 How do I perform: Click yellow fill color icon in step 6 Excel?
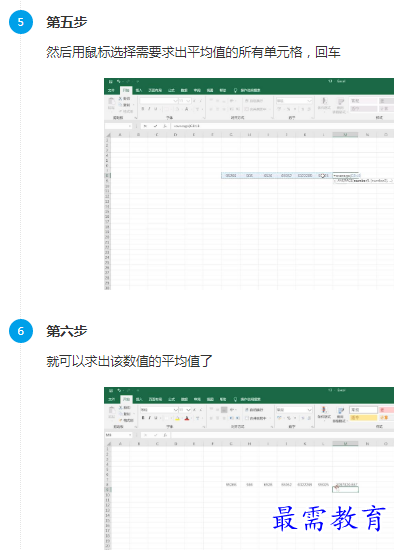click(x=177, y=418)
